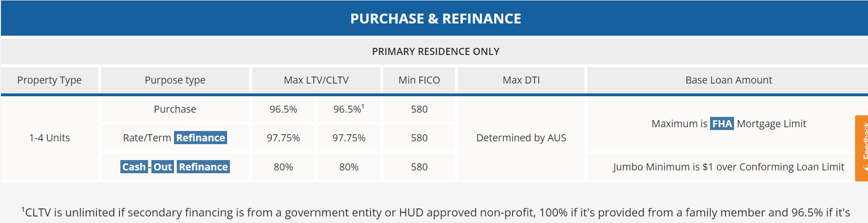Click highlighted Refinance in Cash-Out row
This screenshot has height=223, width=868.
204,167
